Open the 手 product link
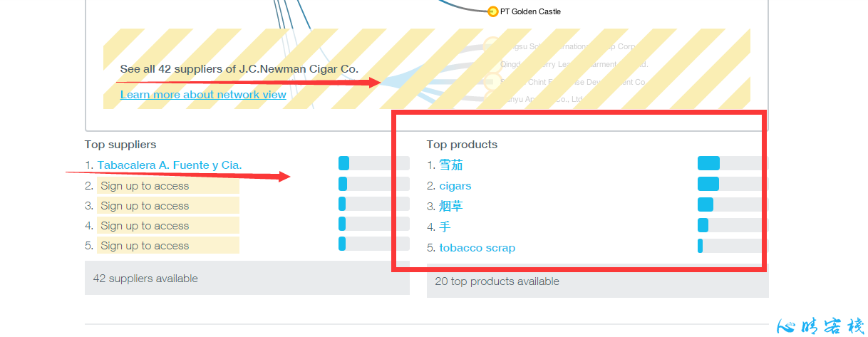 pyautogui.click(x=445, y=227)
